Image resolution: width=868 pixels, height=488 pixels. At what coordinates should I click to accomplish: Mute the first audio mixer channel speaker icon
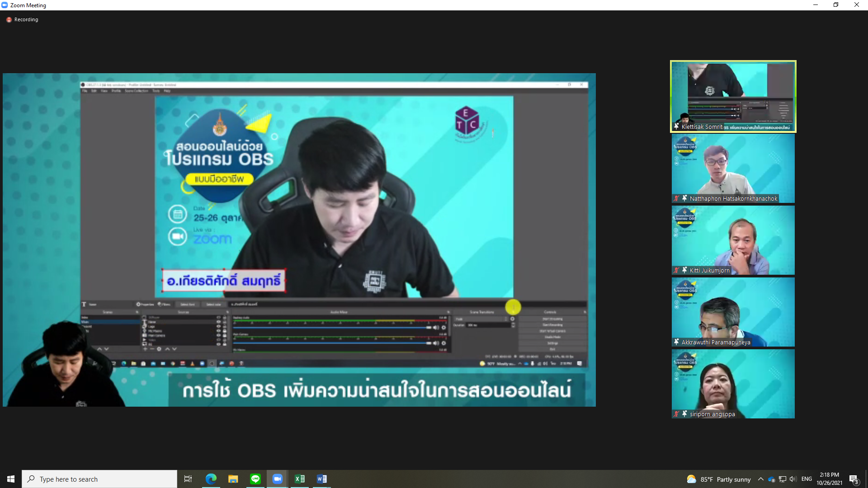(436, 328)
